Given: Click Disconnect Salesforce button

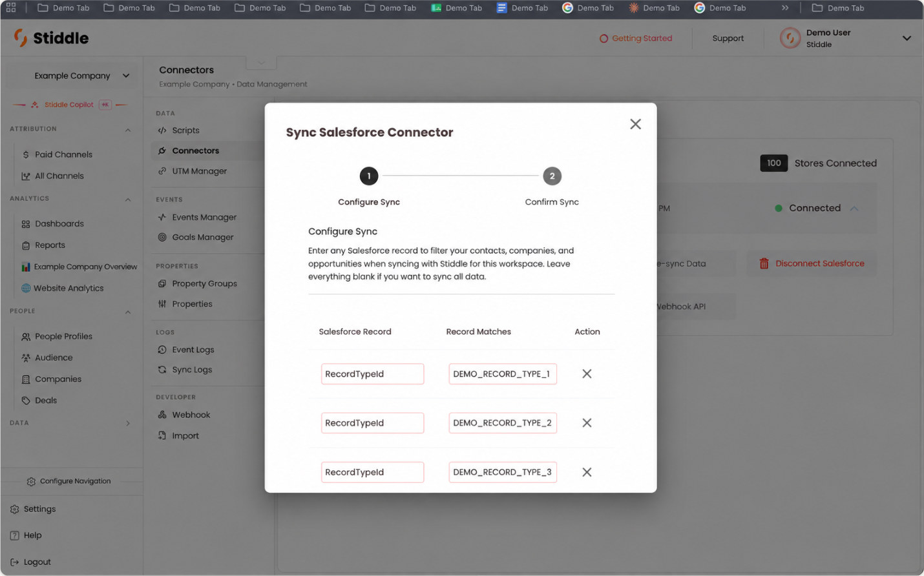Looking at the screenshot, I should pos(812,263).
